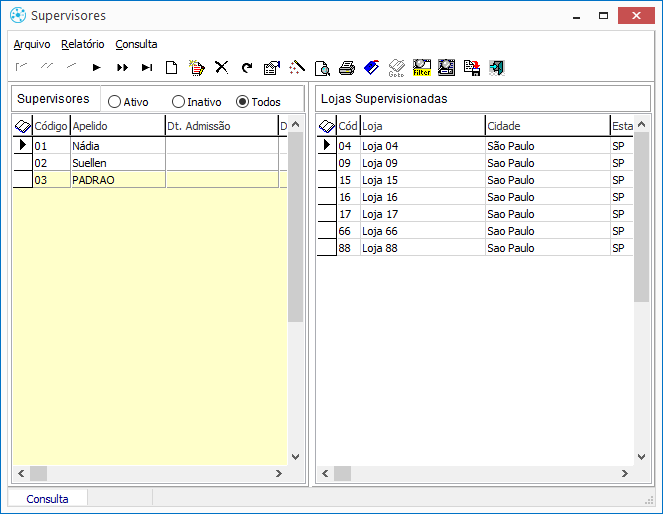Image resolution: width=663 pixels, height=514 pixels.
Task: Click the greyed previous page icon
Action: pyautogui.click(x=47, y=66)
